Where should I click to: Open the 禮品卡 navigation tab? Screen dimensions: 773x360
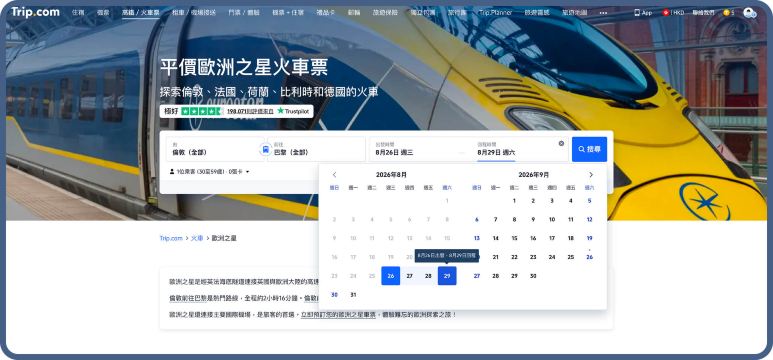326,13
